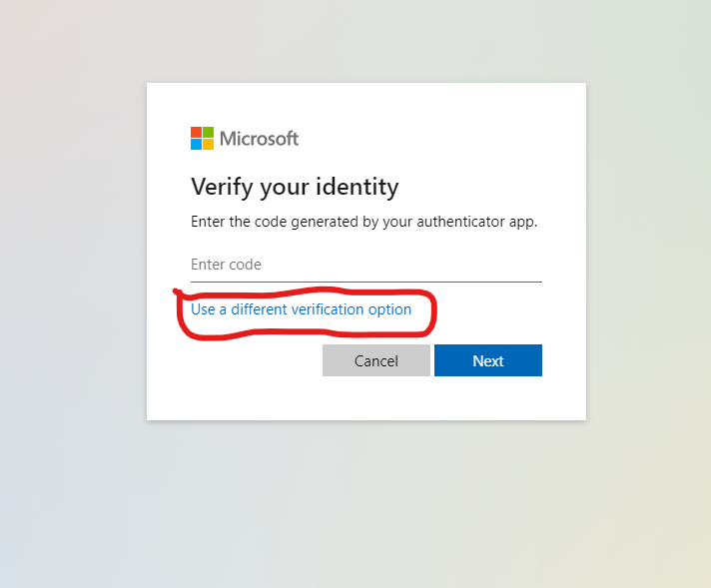
Task: Click the word 'identity' in the heading
Action: tap(357, 187)
